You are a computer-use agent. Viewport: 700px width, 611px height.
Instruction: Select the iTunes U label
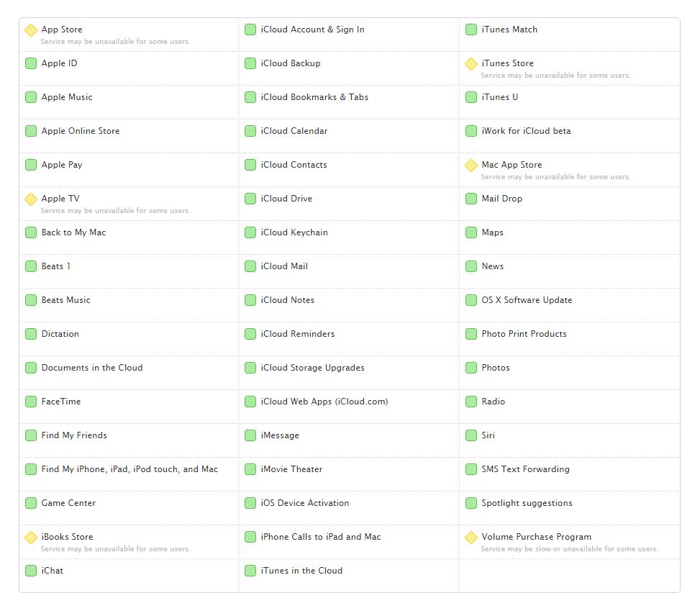click(x=499, y=97)
